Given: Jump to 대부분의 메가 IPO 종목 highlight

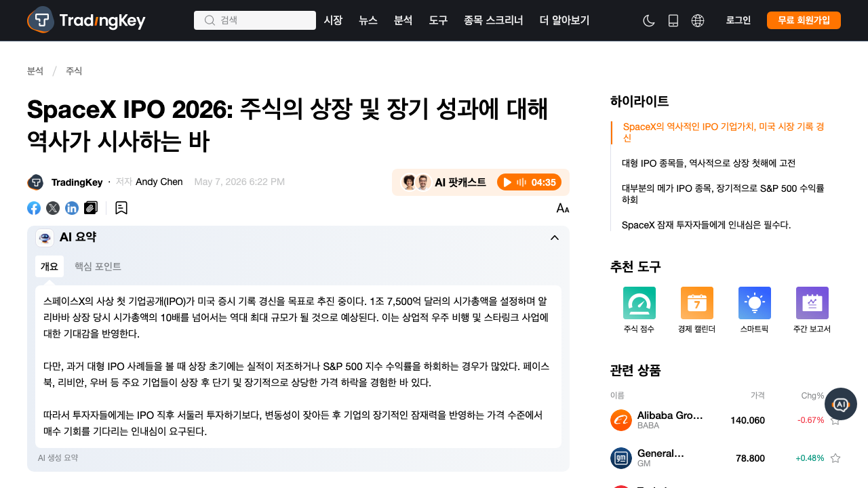Looking at the screenshot, I should coord(723,194).
